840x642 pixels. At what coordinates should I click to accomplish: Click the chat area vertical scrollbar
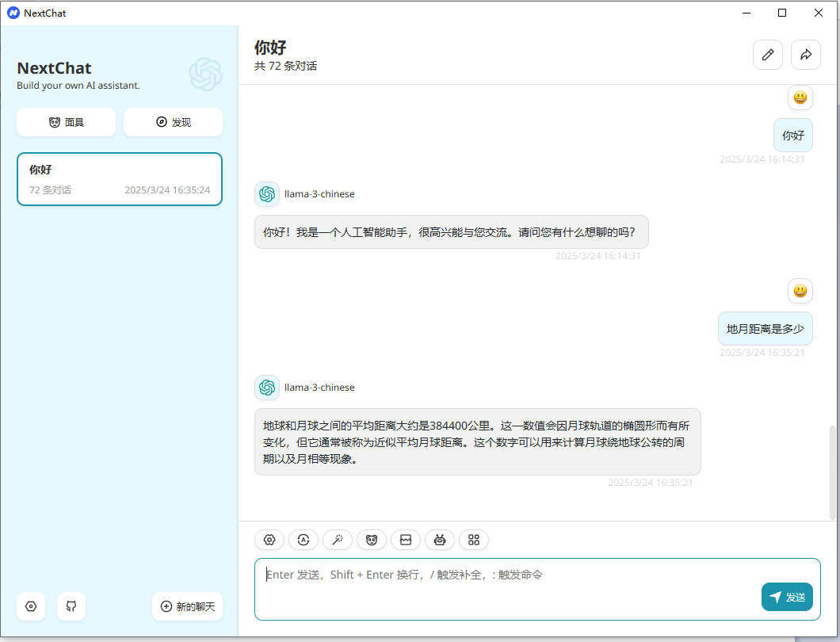[832, 472]
